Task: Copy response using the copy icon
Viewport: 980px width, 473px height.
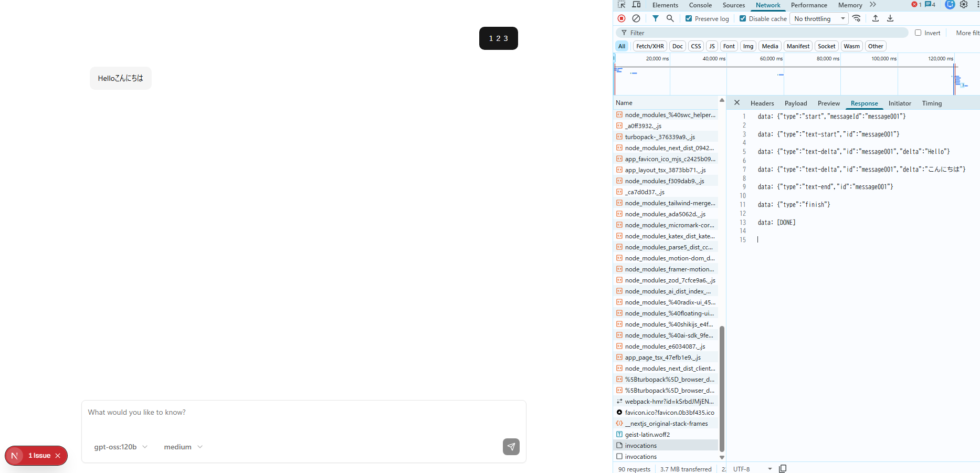Action: (x=783, y=469)
